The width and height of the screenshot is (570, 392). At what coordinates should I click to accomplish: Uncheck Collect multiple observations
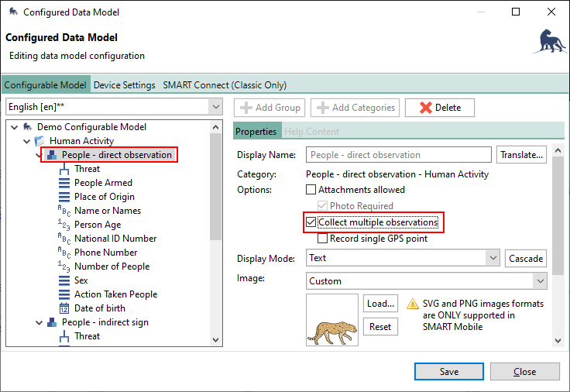pos(311,222)
